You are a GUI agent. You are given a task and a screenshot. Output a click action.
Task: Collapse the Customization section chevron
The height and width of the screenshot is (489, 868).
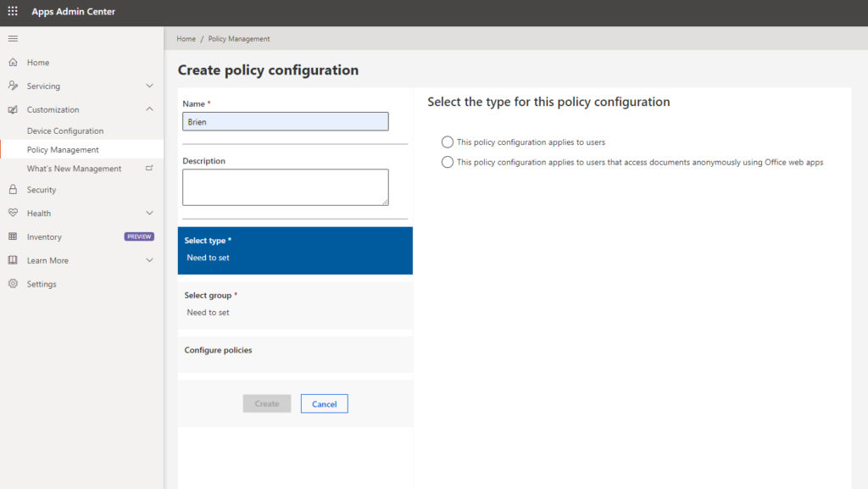[149, 109]
